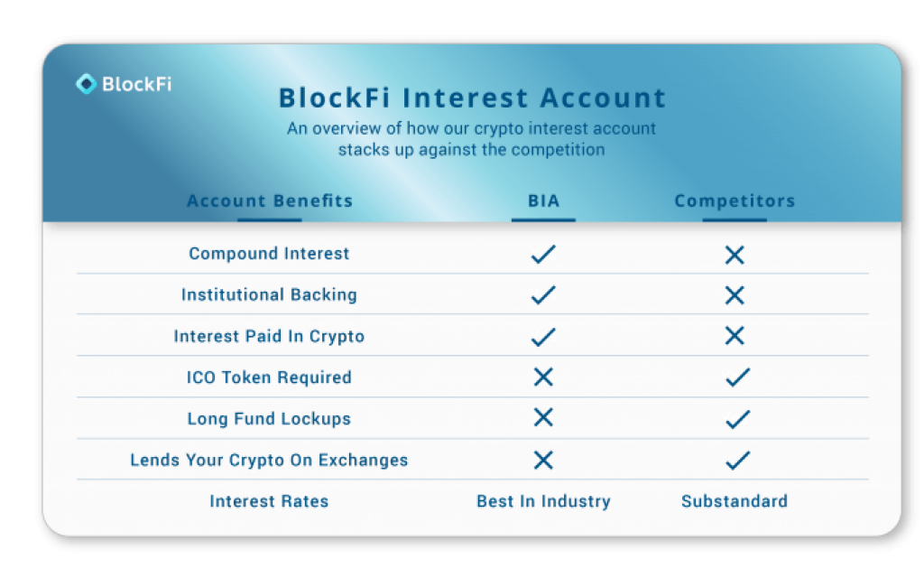Click the BlockFi diamond logo icon

click(86, 84)
